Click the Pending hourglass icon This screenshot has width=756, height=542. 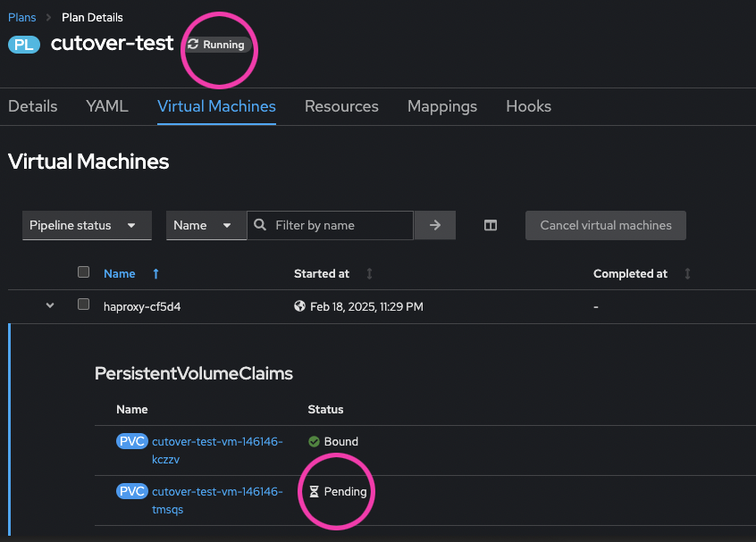(314, 491)
